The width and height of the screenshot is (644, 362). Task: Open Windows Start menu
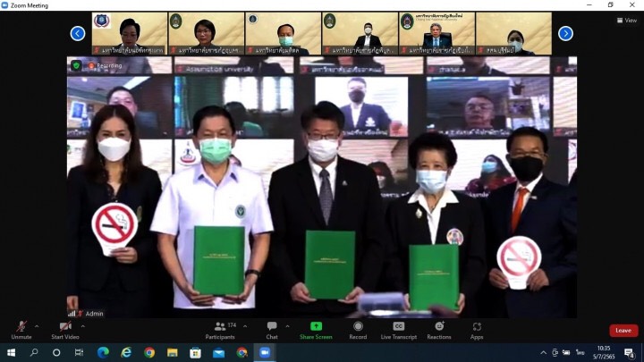tap(11, 353)
